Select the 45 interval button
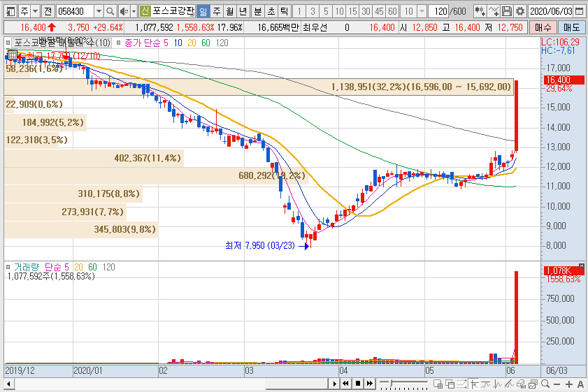 [x=380, y=11]
